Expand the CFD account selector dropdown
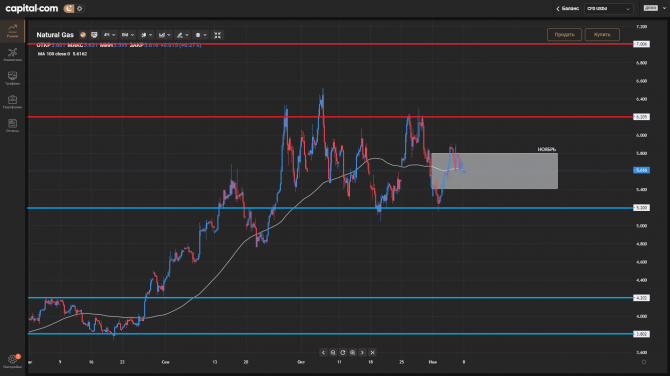Image resolution: width=670 pixels, height=376 pixels. (608, 9)
